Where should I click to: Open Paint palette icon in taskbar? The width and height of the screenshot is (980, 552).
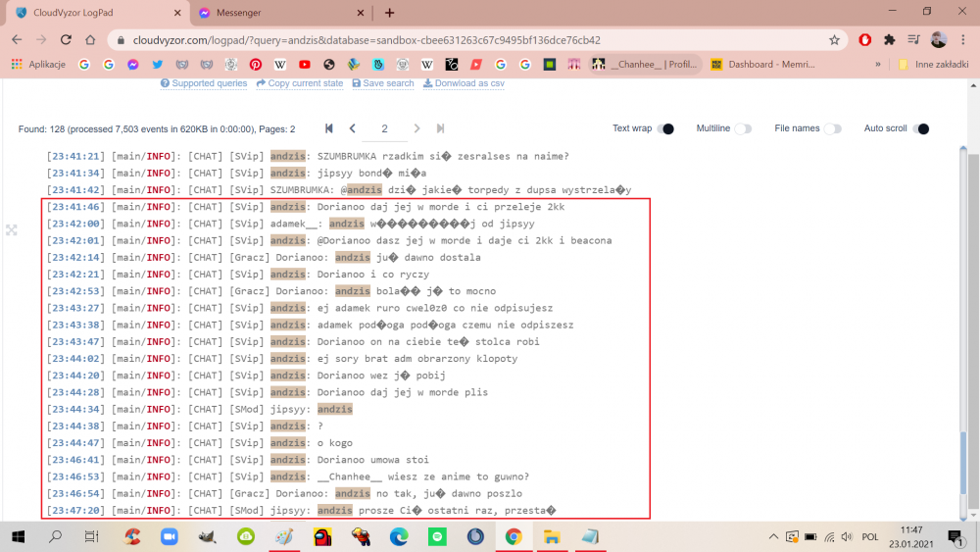284,536
